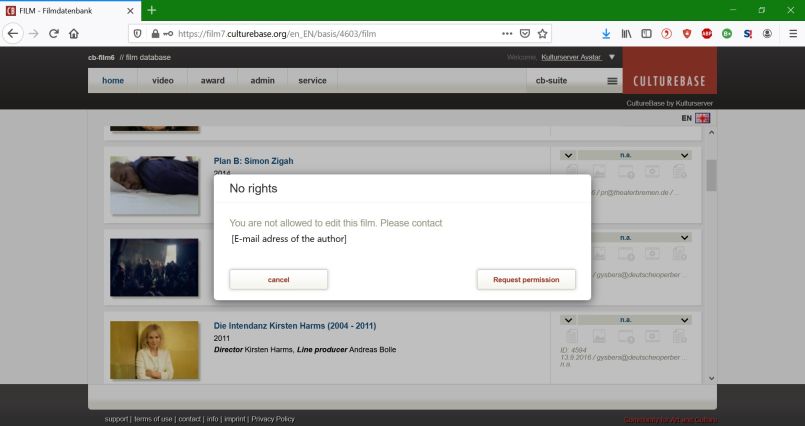Click the English flag language icon
Viewport: 805px width, 426px height.
click(x=703, y=118)
